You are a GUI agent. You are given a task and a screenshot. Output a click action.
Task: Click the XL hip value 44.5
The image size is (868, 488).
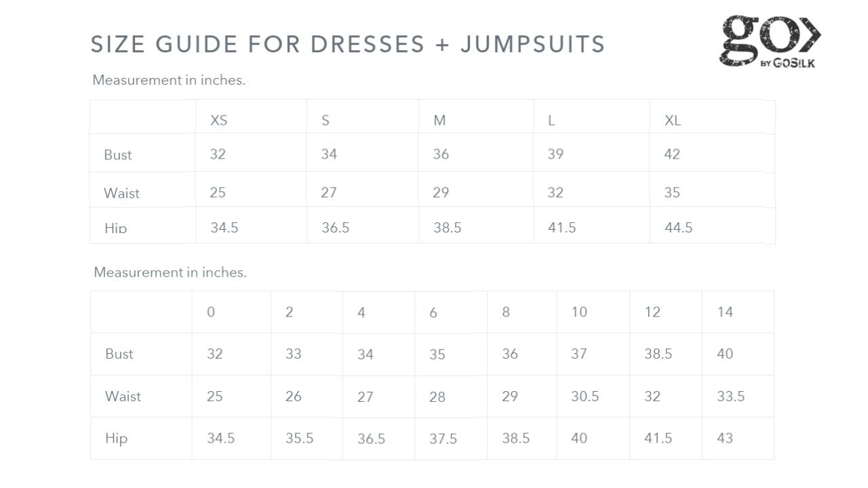click(678, 228)
